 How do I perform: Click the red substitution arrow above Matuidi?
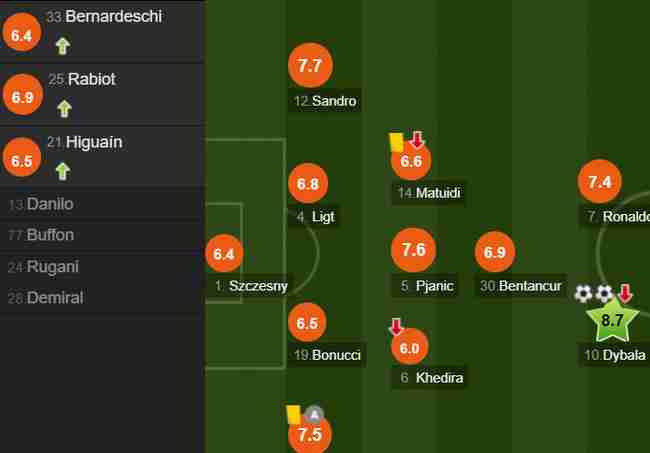[417, 140]
